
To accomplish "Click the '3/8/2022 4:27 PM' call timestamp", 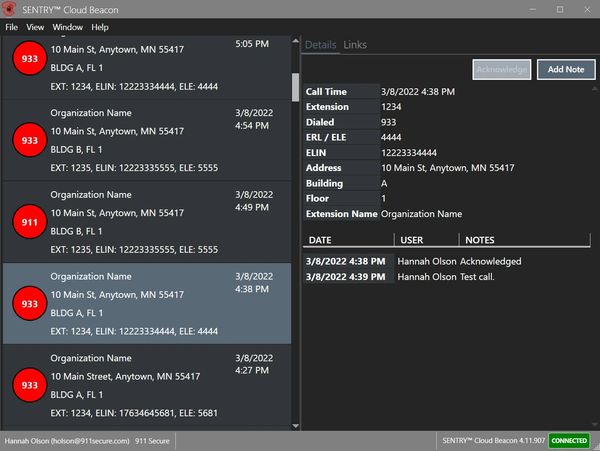I will 254,364.
